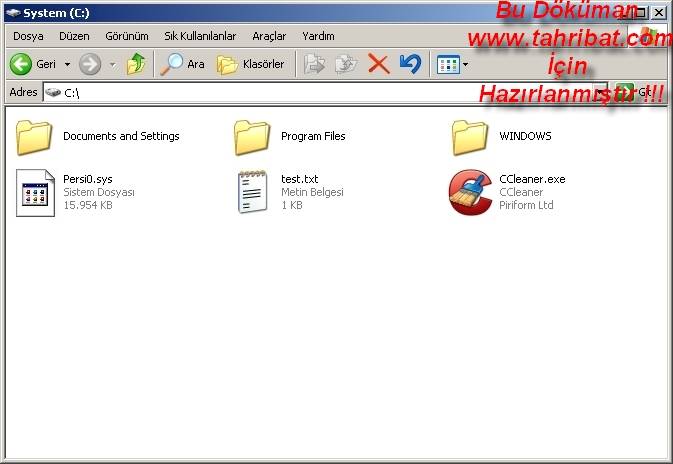Select the WINDOWS folder icon
673x464 pixels.
click(470, 137)
